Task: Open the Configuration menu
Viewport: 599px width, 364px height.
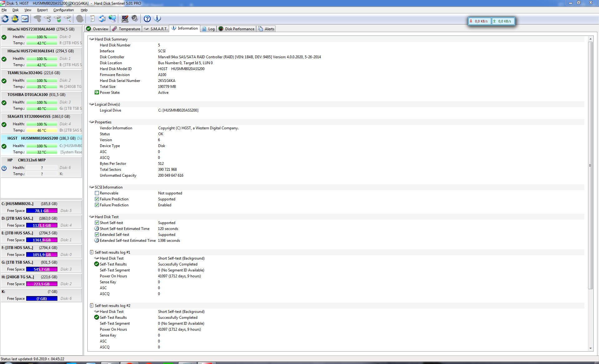Action: [x=64, y=10]
